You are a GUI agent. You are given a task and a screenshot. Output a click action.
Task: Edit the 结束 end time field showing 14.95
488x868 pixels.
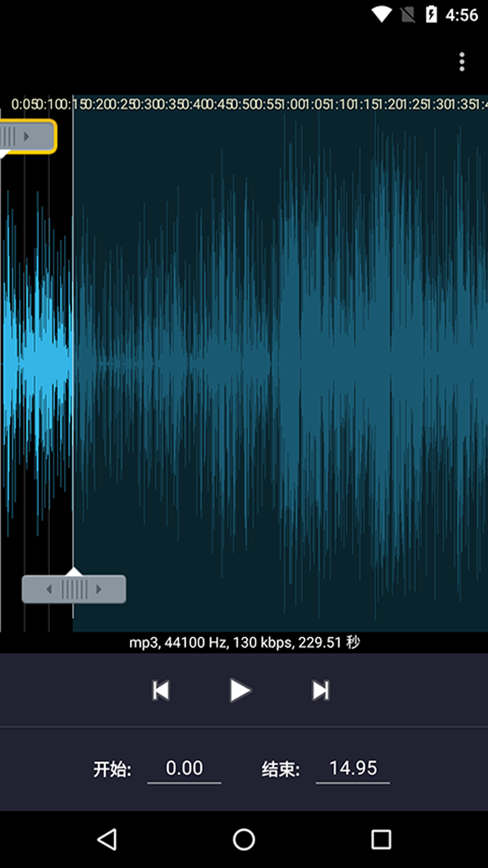tap(352, 768)
